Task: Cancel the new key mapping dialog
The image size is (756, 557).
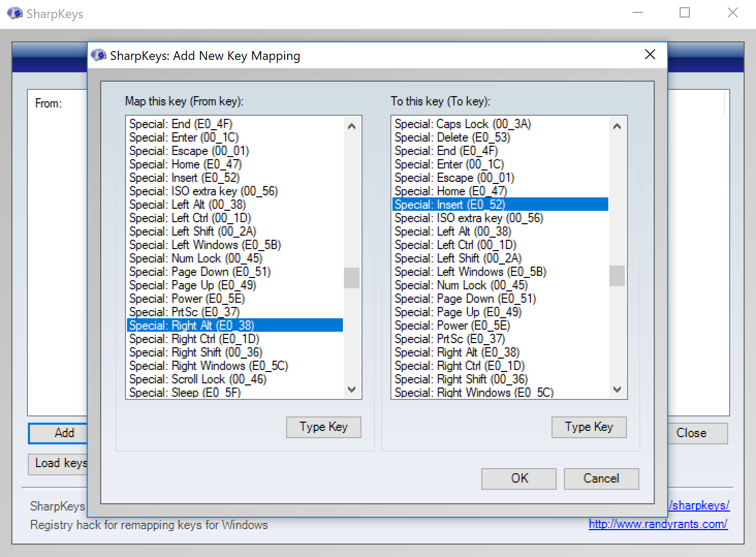Action: 602,478
